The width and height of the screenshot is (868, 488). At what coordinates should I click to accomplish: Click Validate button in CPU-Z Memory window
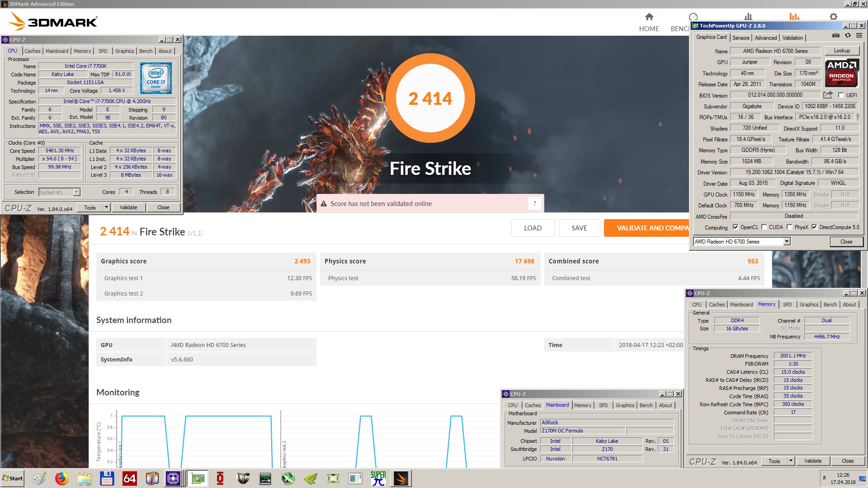[812, 461]
